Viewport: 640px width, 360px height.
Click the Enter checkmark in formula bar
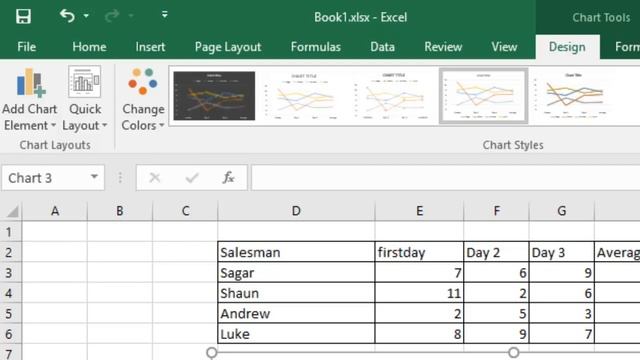coord(191,178)
